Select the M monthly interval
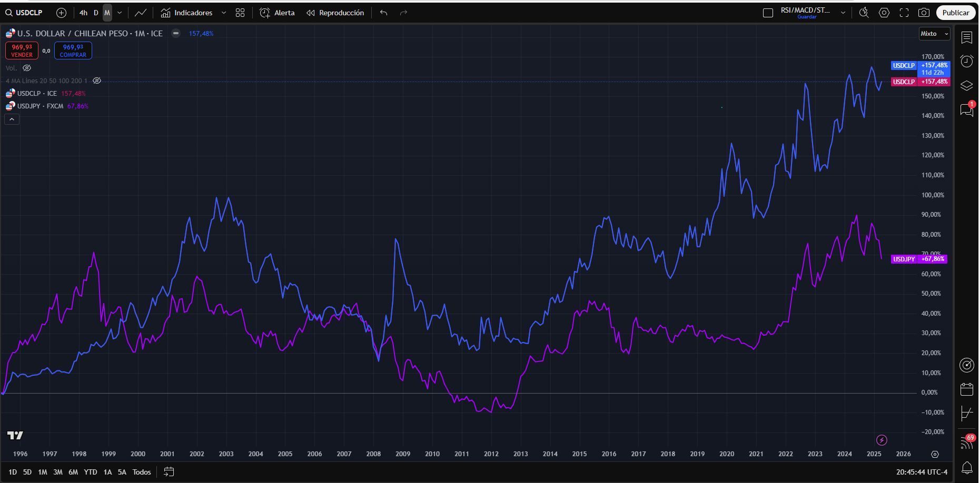Image resolution: width=980 pixels, height=483 pixels. tap(107, 13)
